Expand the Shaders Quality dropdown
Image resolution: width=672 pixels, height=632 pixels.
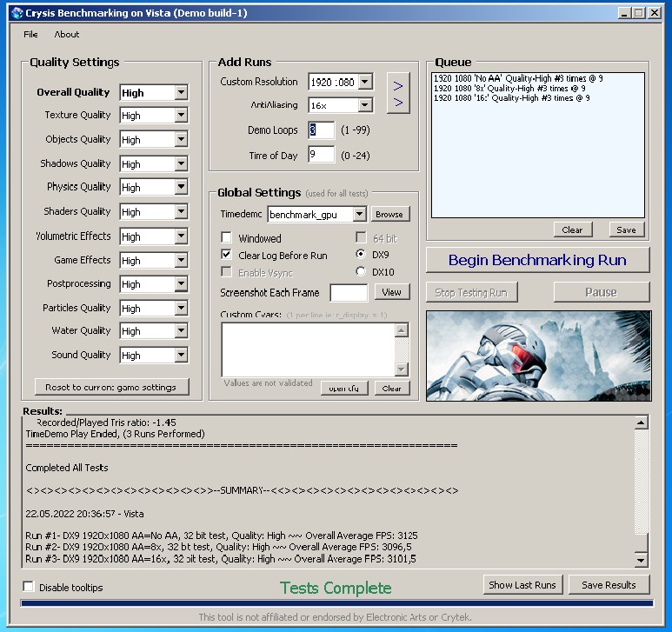click(182, 211)
